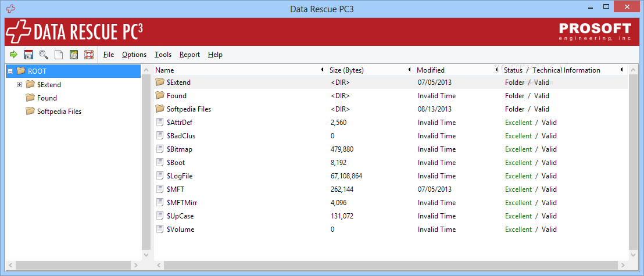Click the tree pane down scroll arrow
The width and height of the screenshot is (644, 276).
(146, 255)
